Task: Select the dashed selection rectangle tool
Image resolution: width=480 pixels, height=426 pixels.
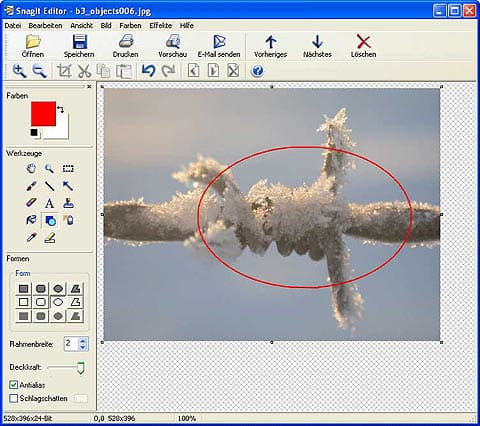Action: pos(68,169)
